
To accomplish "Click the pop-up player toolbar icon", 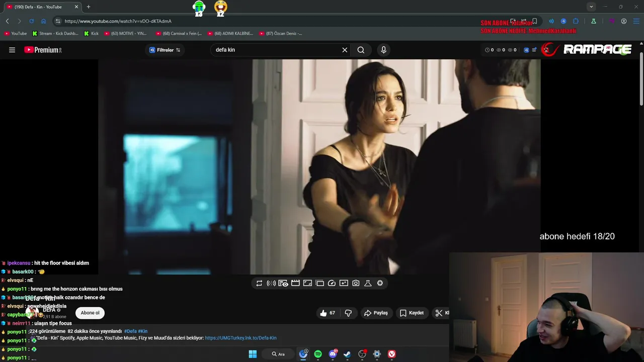I will click(x=319, y=283).
